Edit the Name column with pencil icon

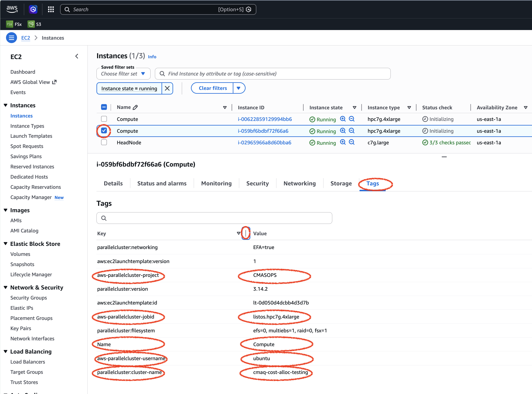click(135, 107)
